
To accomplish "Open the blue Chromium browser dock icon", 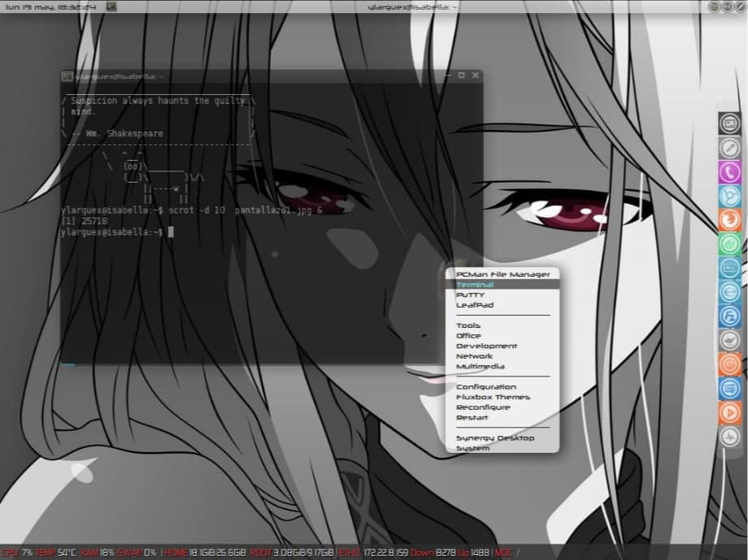I will coord(729,196).
